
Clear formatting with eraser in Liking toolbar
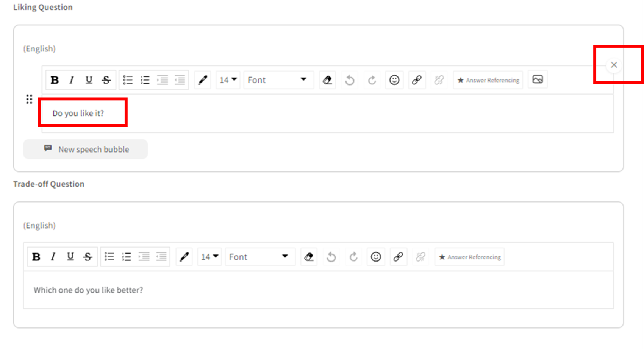[327, 80]
